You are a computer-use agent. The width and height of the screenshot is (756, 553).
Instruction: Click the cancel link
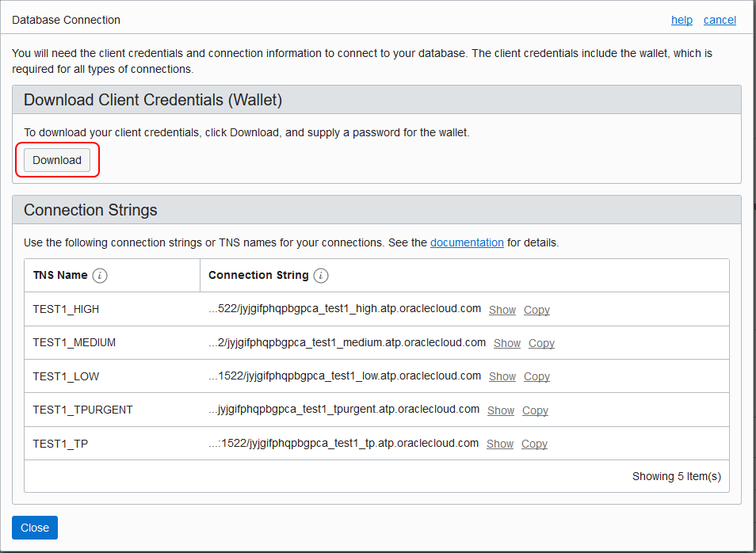coord(720,20)
